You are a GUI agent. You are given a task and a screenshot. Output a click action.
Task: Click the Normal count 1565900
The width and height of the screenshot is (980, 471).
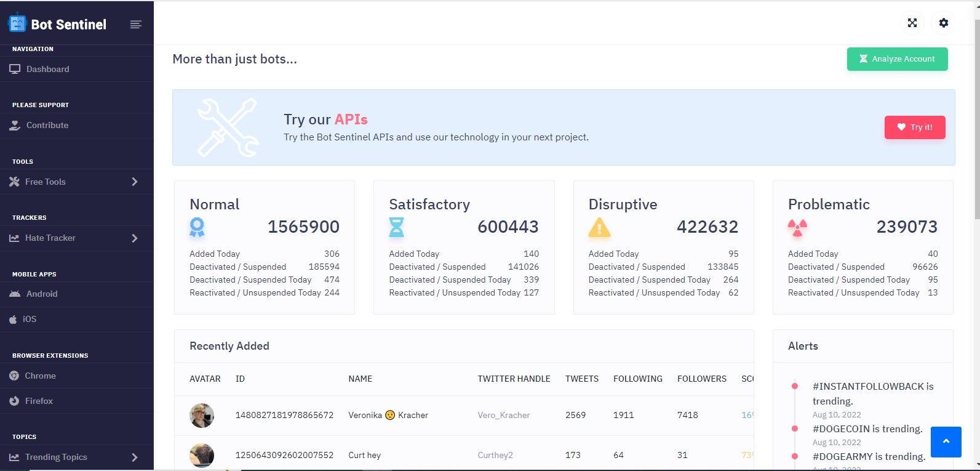pyautogui.click(x=303, y=227)
